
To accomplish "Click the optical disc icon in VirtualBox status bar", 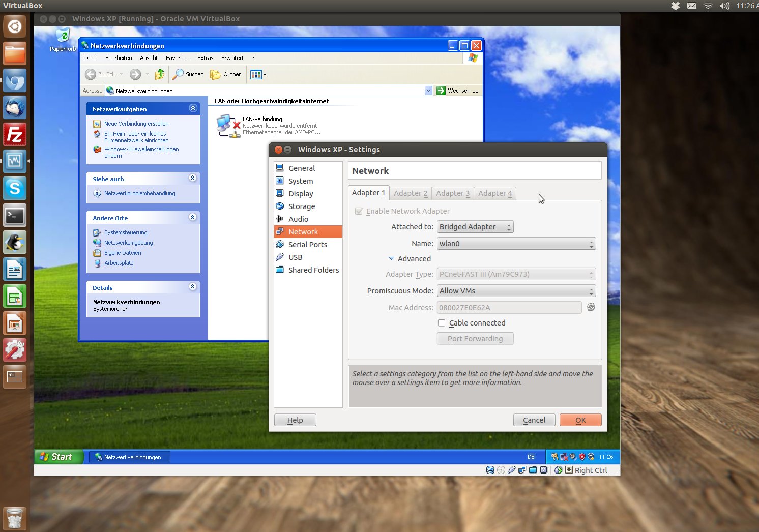I will click(x=501, y=470).
